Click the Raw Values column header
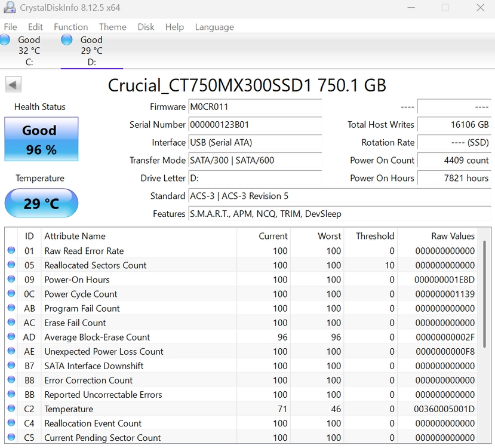 click(437, 236)
